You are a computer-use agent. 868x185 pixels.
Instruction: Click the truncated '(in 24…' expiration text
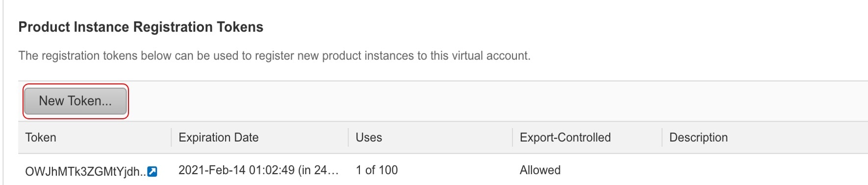click(x=318, y=170)
